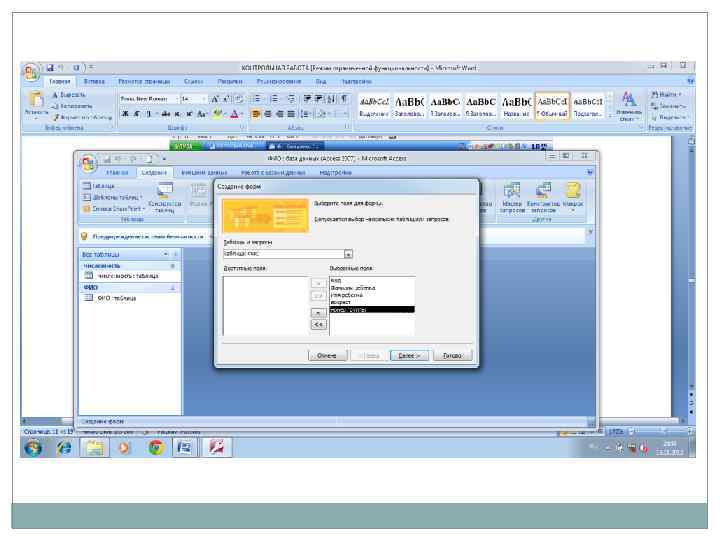Toggle strikethrough in Word Font group

tap(166, 114)
